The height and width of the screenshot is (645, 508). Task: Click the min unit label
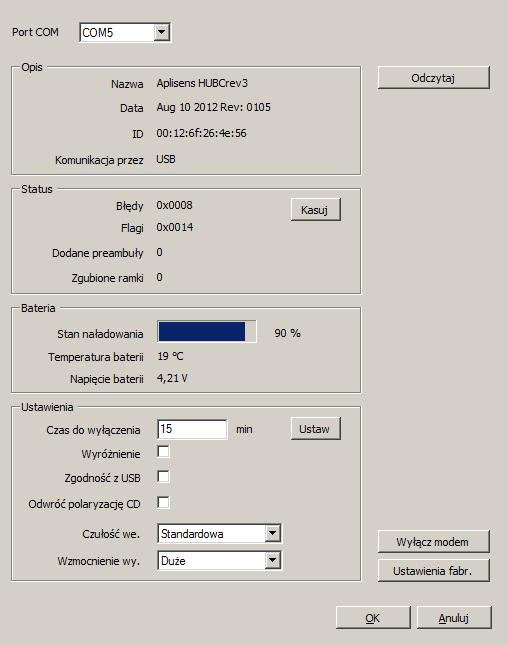click(x=244, y=429)
